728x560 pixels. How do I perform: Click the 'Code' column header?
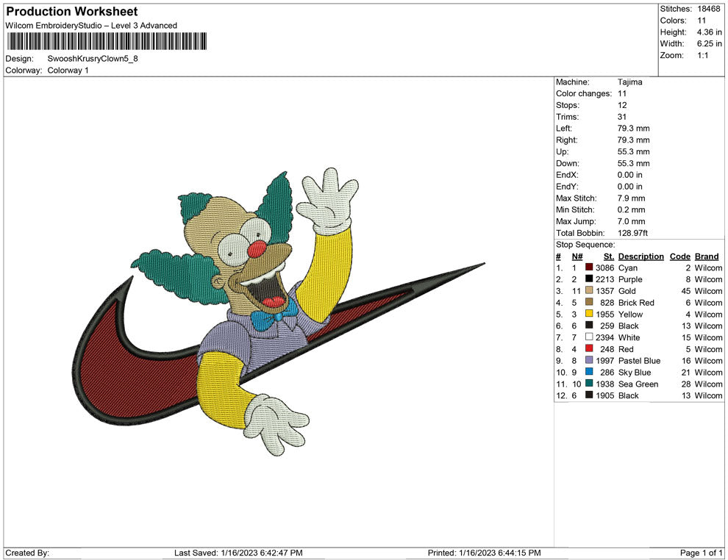pyautogui.click(x=679, y=256)
